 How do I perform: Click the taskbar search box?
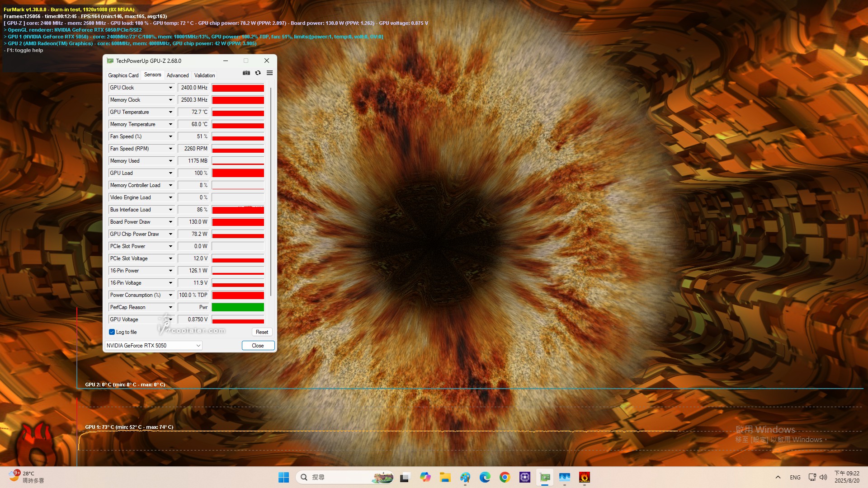coord(344,477)
